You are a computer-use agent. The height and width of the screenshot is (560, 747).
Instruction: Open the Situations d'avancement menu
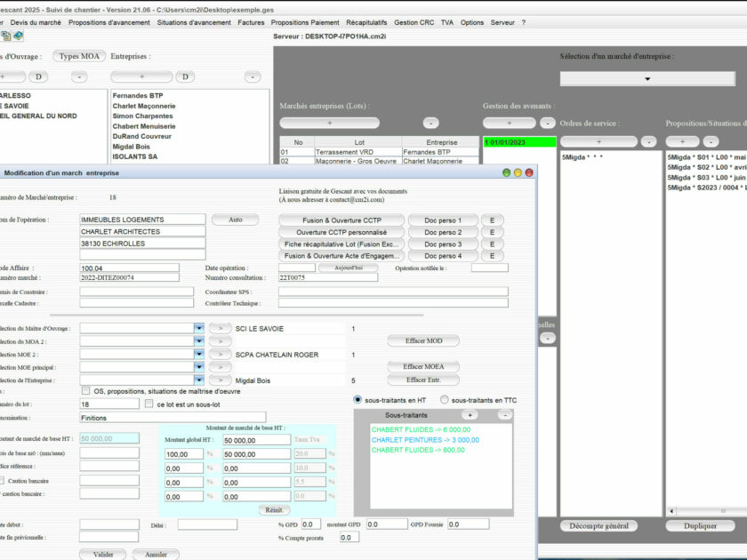tap(194, 22)
